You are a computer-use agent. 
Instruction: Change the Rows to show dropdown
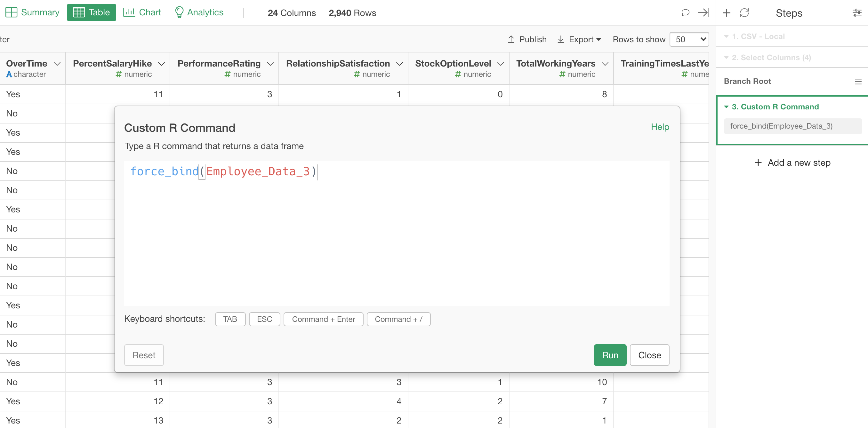point(689,39)
